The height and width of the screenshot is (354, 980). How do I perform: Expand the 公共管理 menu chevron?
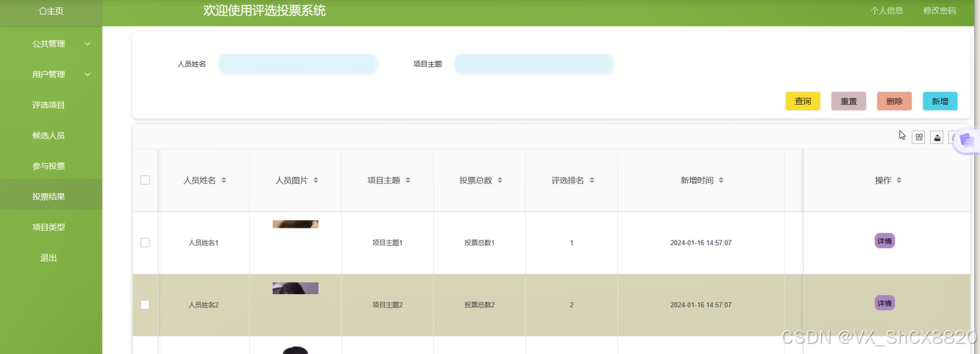tap(88, 44)
